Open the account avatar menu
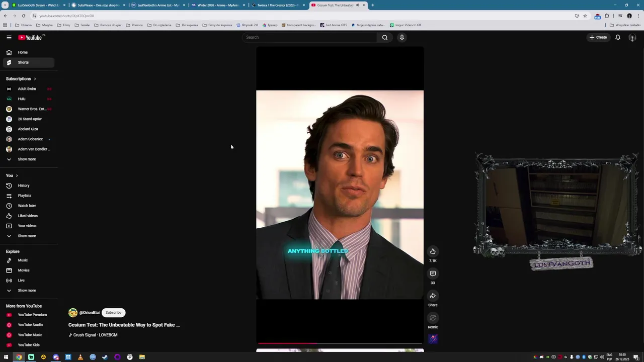This screenshot has height=362, width=644. (x=632, y=37)
